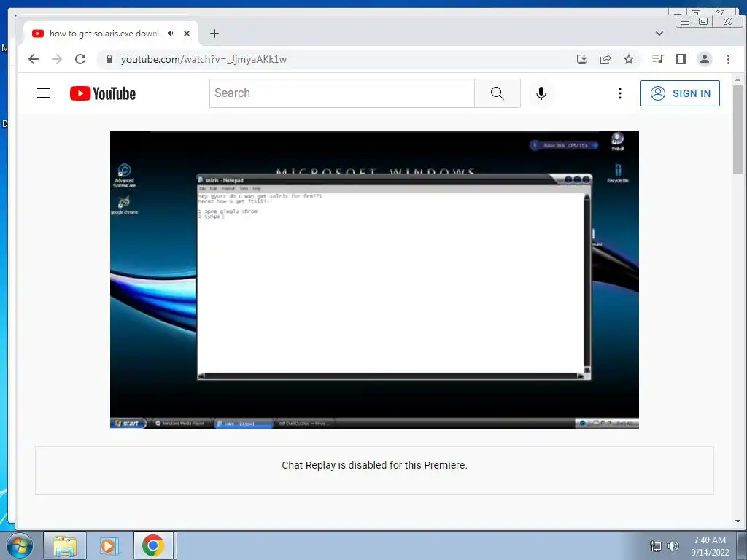Click the install app icon in address bar
The width and height of the screenshot is (747, 560).
(x=581, y=59)
